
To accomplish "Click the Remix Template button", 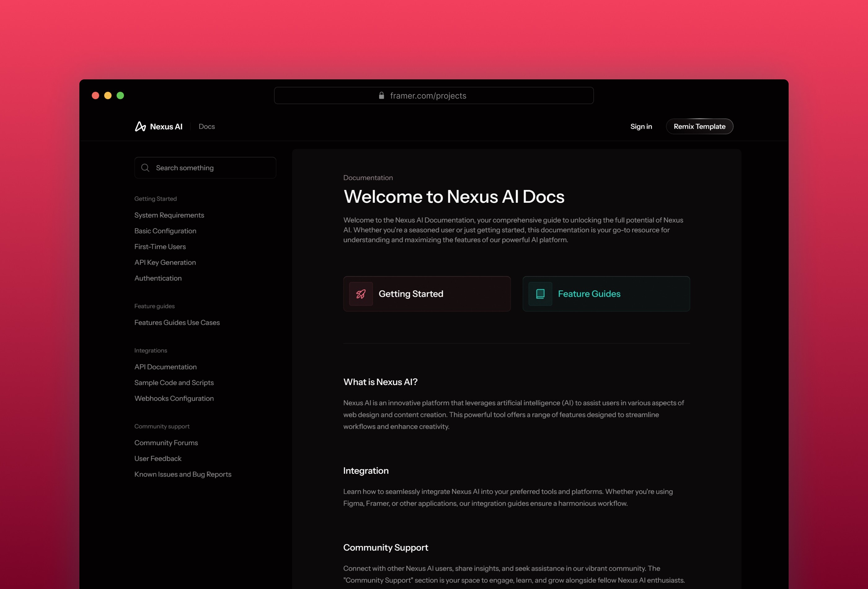I will [699, 126].
